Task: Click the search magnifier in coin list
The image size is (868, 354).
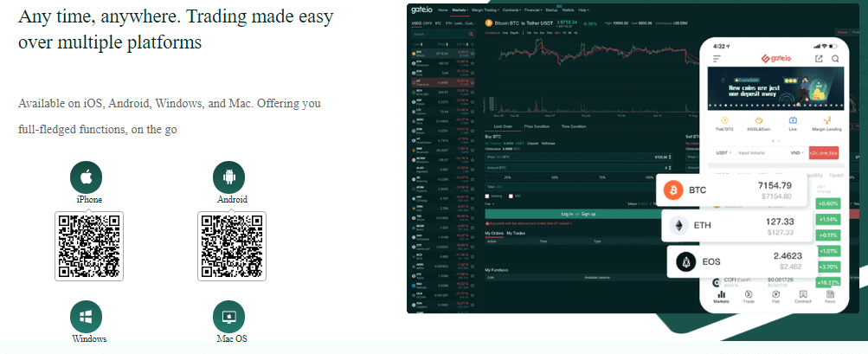Action: pyautogui.click(x=471, y=34)
